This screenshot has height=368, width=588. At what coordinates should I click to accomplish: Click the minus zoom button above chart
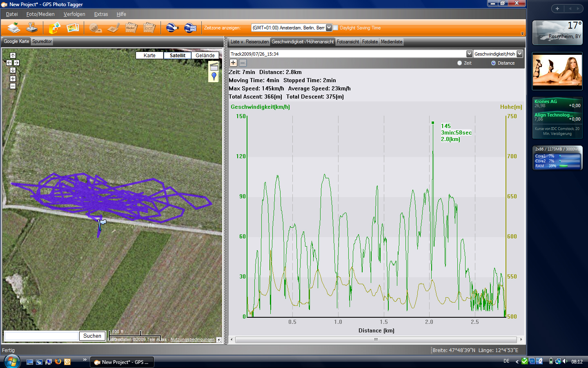pyautogui.click(x=243, y=63)
